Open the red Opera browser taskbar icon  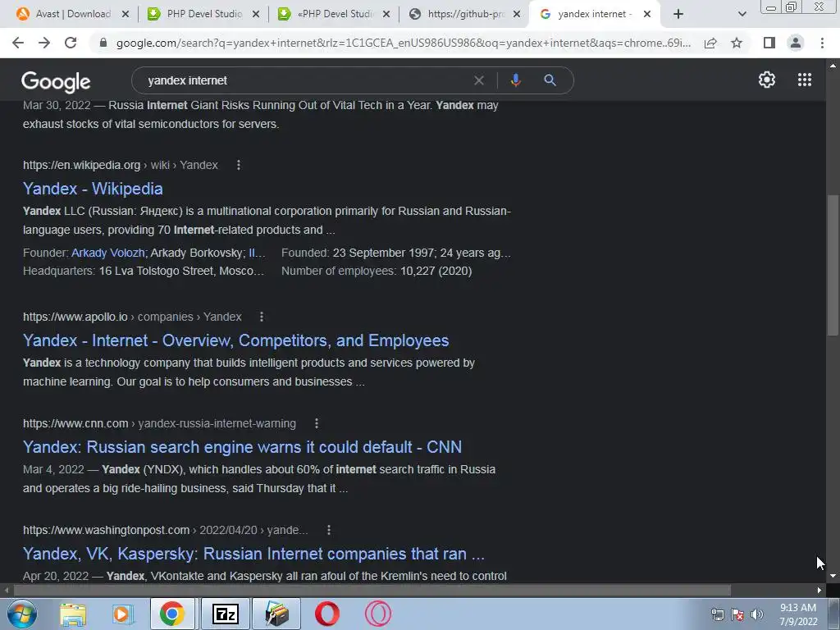(x=326, y=614)
